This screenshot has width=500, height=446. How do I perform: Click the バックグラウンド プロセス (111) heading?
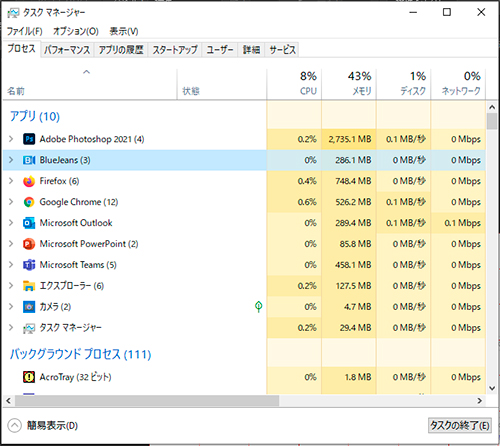pos(80,354)
